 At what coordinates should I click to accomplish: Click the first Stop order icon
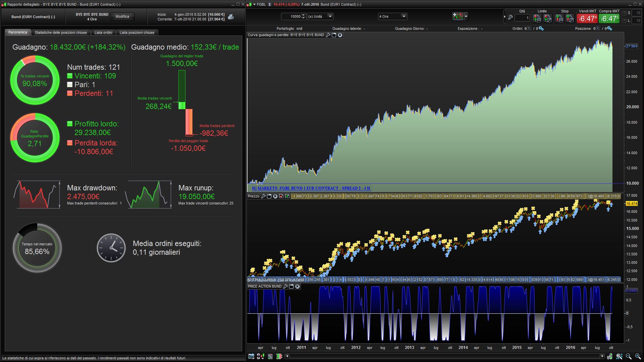[559, 18]
